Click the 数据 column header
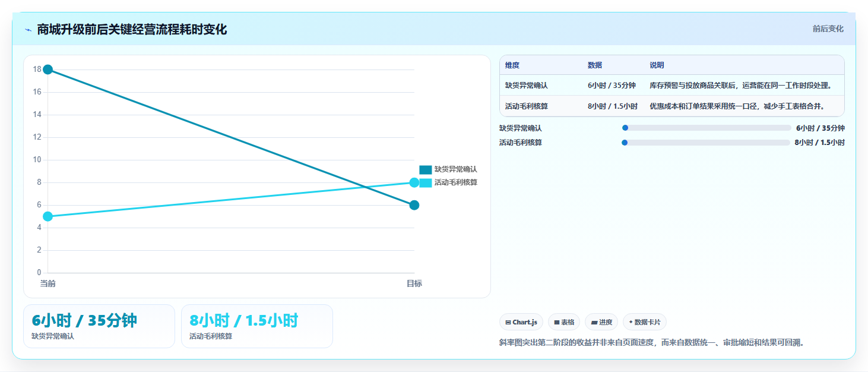This screenshot has height=372, width=868. pyautogui.click(x=595, y=65)
